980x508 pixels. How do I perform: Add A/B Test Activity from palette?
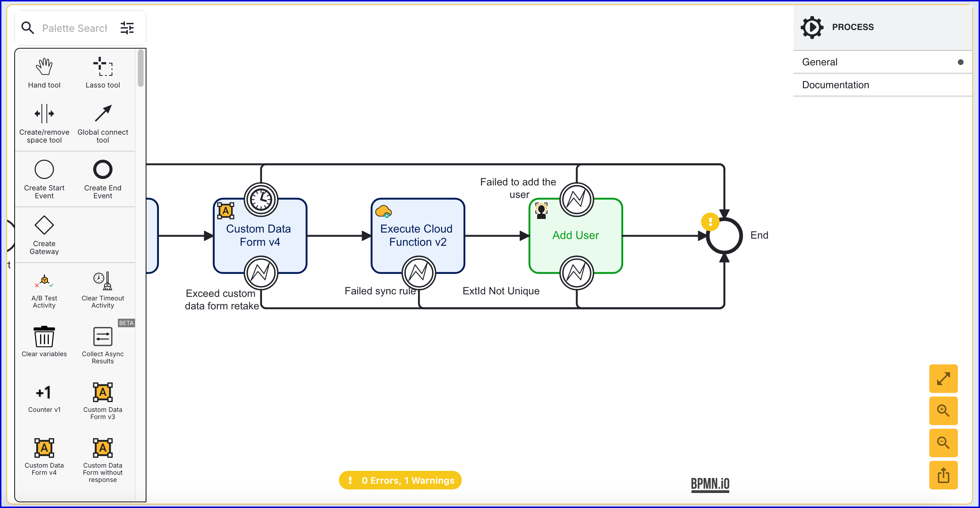pyautogui.click(x=44, y=281)
